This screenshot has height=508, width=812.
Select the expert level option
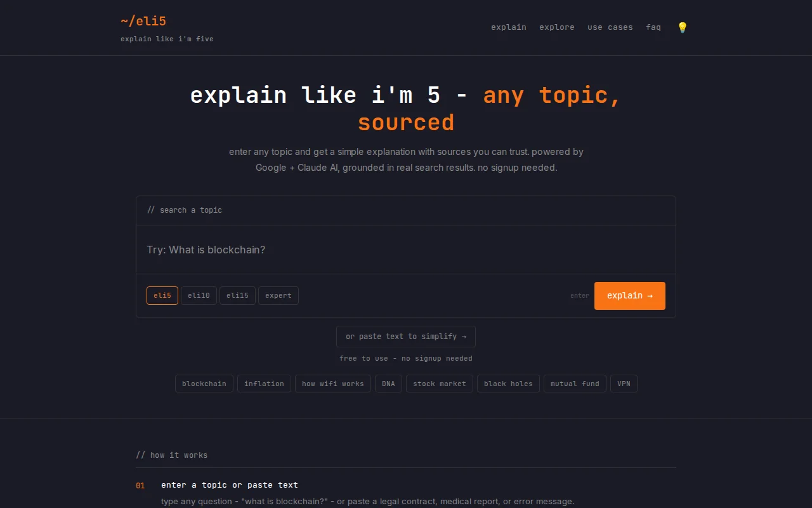278,296
